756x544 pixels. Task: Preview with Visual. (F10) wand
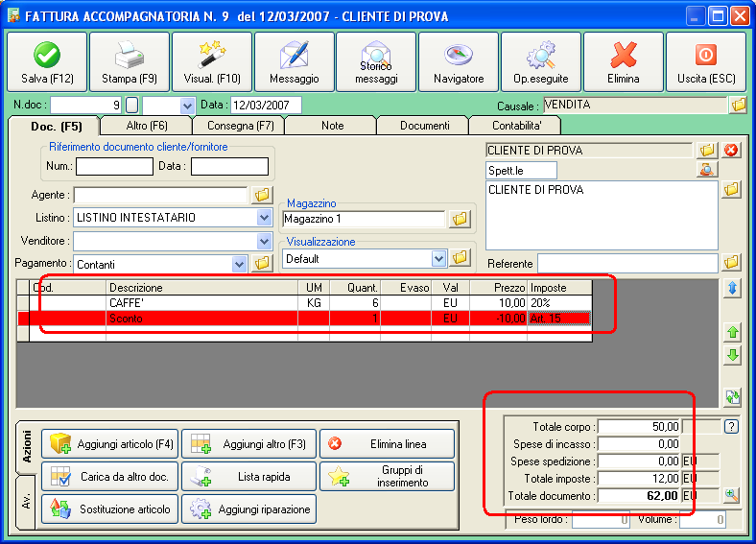pos(212,61)
